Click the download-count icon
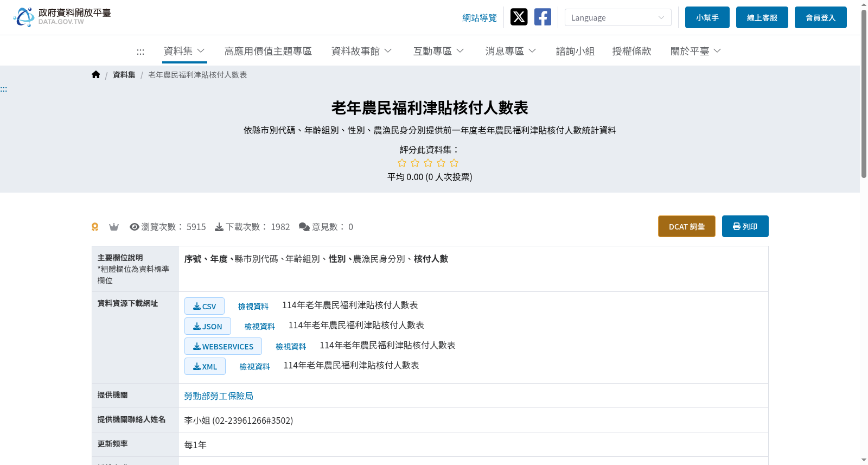 [x=219, y=227]
